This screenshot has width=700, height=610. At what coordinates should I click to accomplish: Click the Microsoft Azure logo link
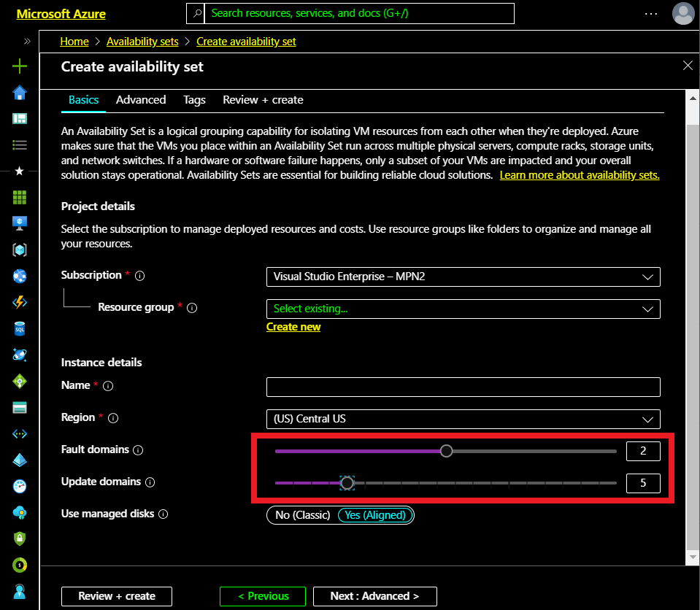pyautogui.click(x=61, y=14)
